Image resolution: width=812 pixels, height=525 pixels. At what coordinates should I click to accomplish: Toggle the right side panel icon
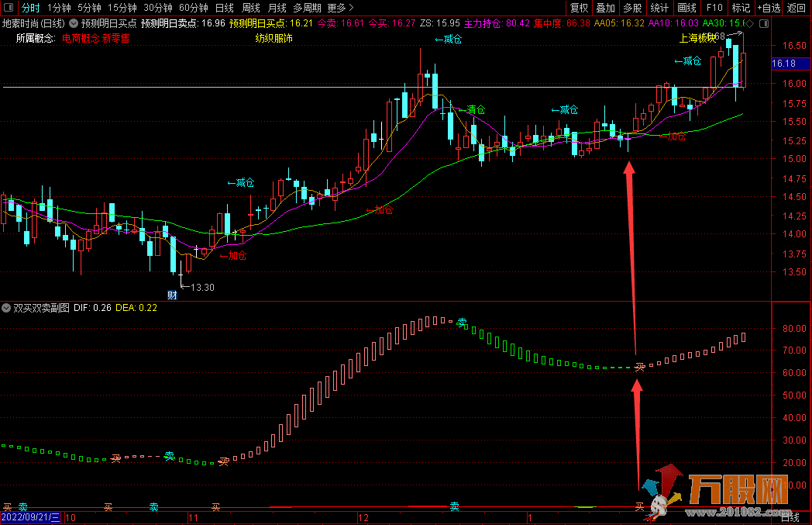click(764, 24)
